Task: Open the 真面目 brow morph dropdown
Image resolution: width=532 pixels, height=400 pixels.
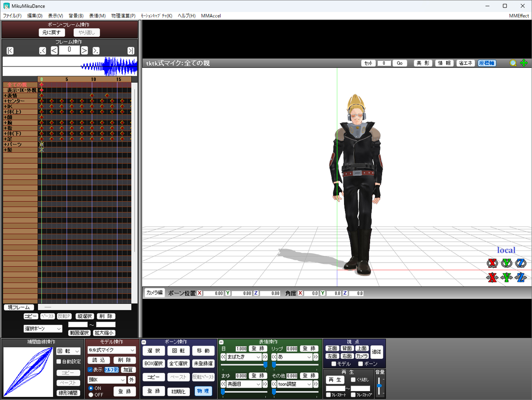Action: pos(244,384)
